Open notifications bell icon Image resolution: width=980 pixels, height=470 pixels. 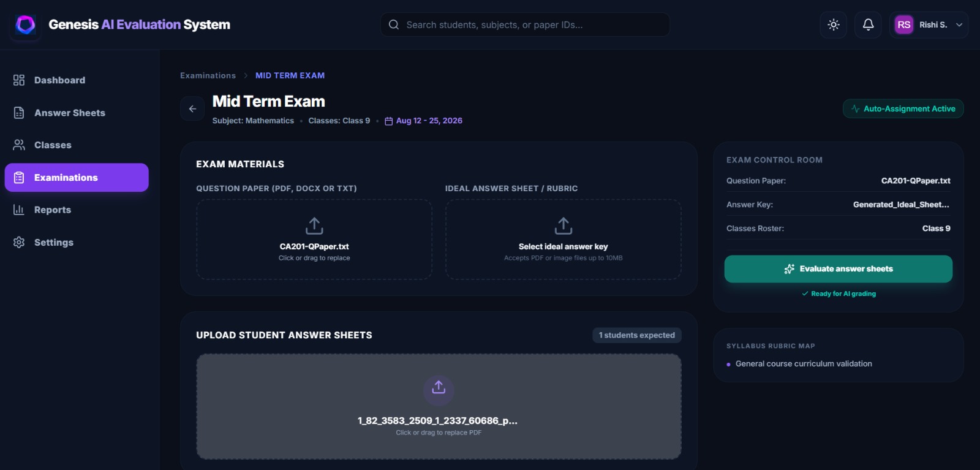pyautogui.click(x=868, y=25)
